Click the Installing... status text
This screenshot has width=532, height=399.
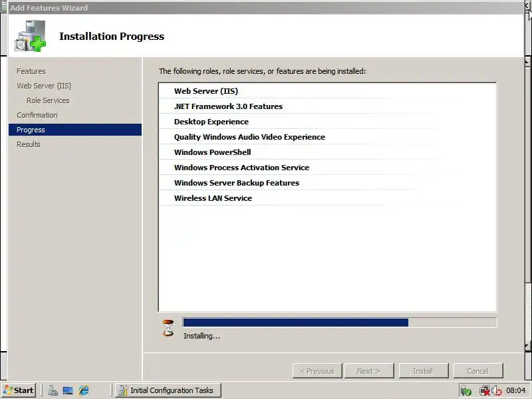(201, 336)
